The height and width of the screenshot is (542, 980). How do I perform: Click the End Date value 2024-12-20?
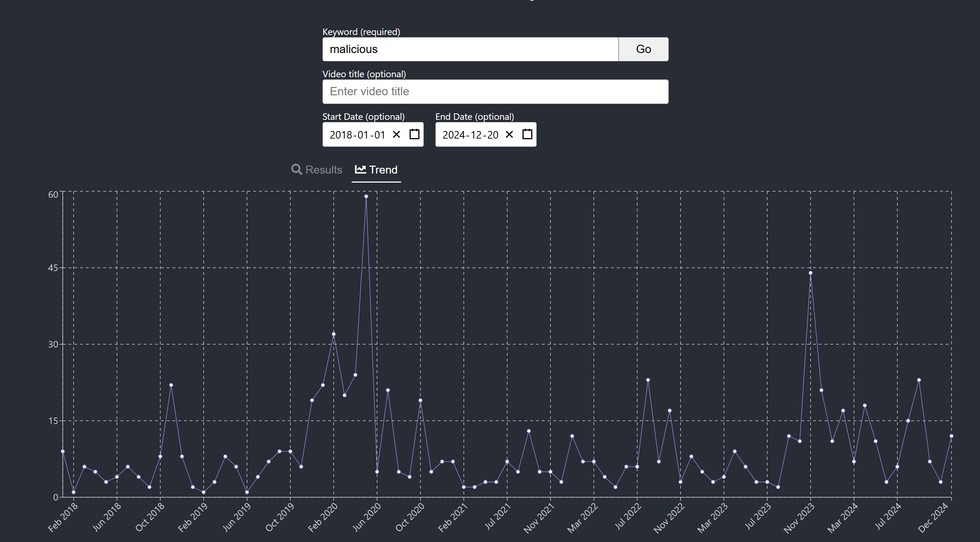coord(471,135)
